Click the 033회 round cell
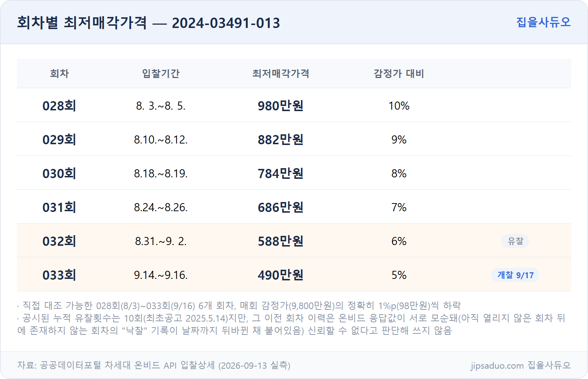Screen dimensions: 588x379 point(60,275)
